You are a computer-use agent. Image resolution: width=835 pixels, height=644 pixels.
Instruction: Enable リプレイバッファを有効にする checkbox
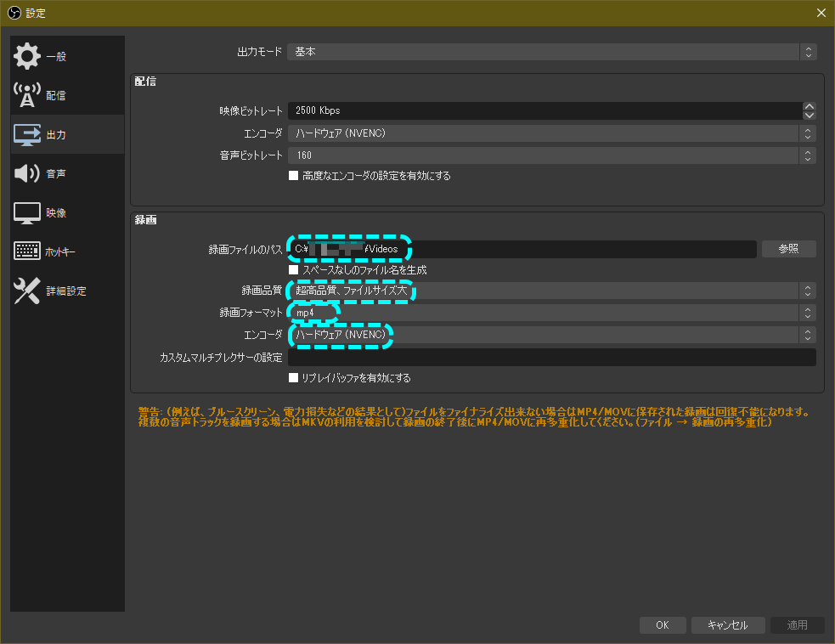point(293,378)
